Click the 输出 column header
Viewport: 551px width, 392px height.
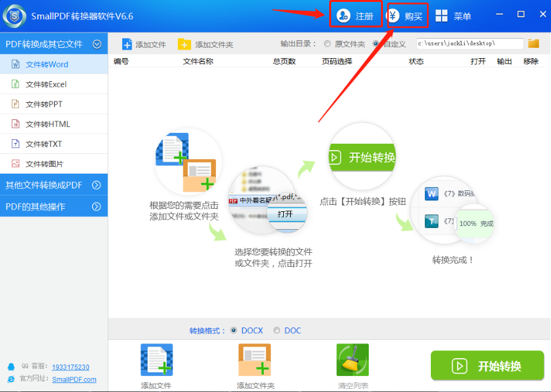(x=504, y=61)
